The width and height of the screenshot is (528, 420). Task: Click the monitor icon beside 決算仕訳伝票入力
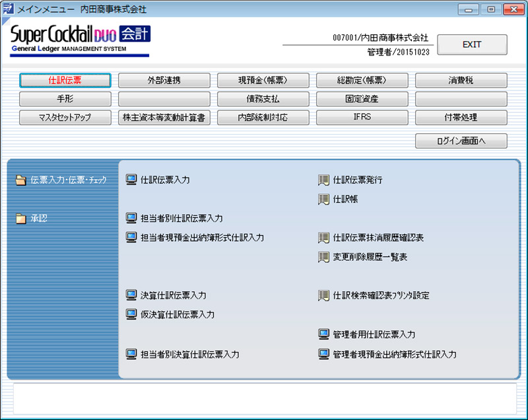pyautogui.click(x=131, y=295)
